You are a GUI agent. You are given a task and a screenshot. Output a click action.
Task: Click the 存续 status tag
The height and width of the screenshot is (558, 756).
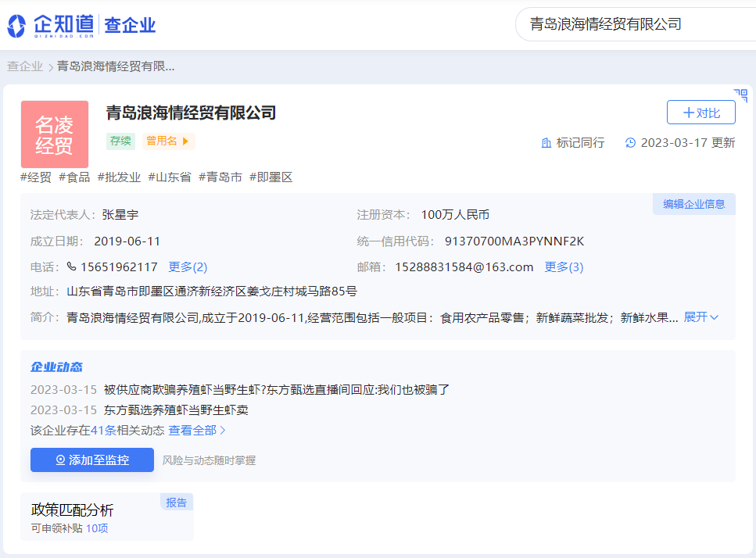pyautogui.click(x=120, y=141)
